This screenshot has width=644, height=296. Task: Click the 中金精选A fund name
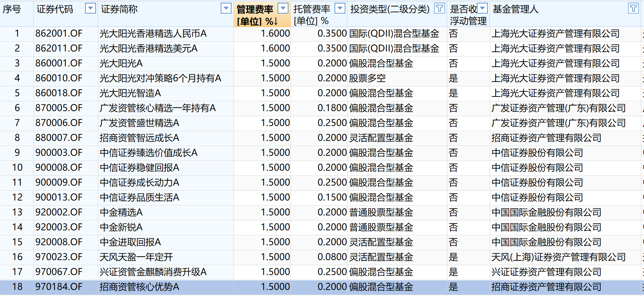pos(121,212)
